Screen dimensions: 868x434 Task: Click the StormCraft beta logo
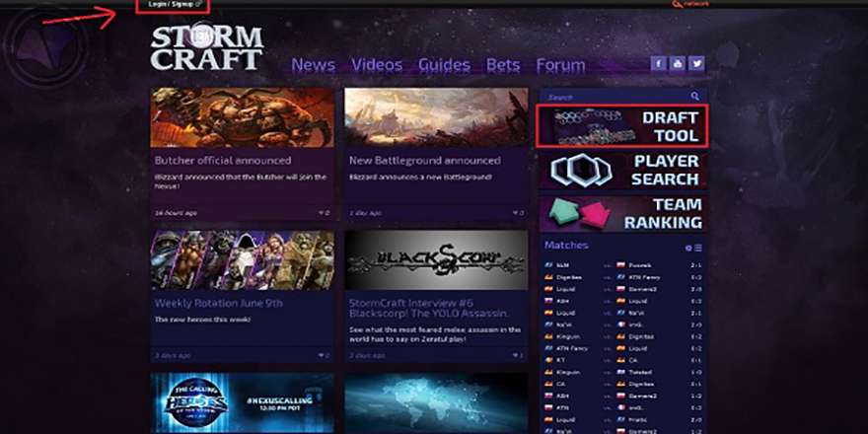(x=206, y=47)
